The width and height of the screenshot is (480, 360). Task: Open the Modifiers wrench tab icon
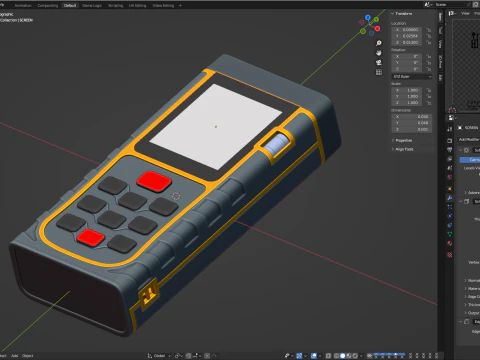tap(450, 198)
